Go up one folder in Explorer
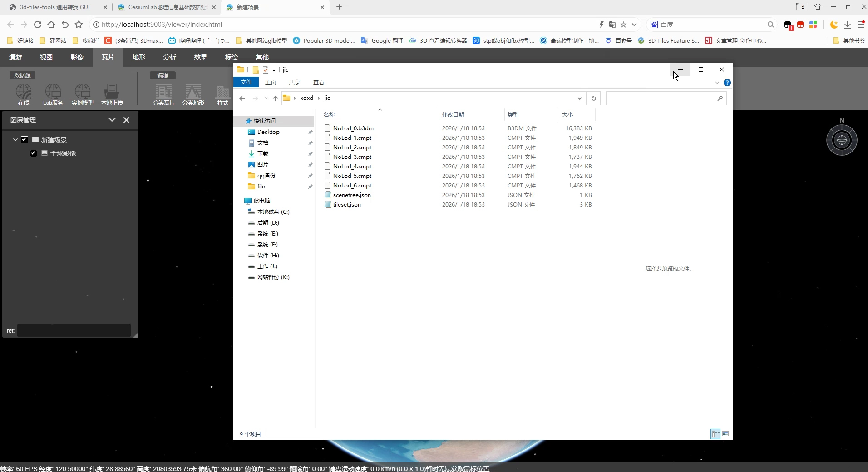 click(275, 98)
